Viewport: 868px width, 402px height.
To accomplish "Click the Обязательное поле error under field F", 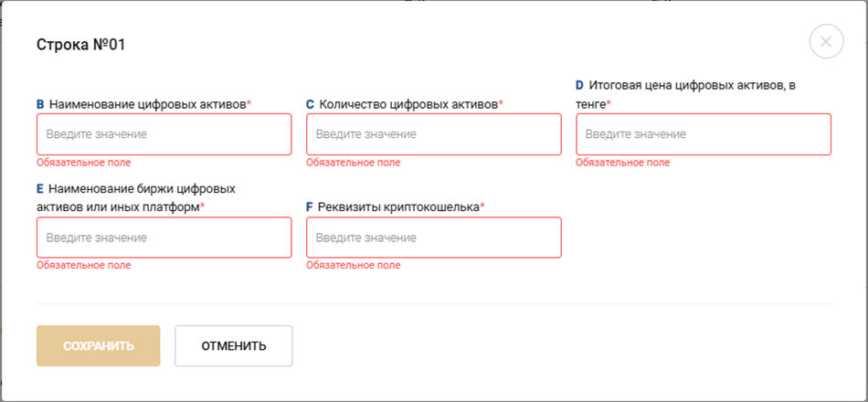I will 354,266.
